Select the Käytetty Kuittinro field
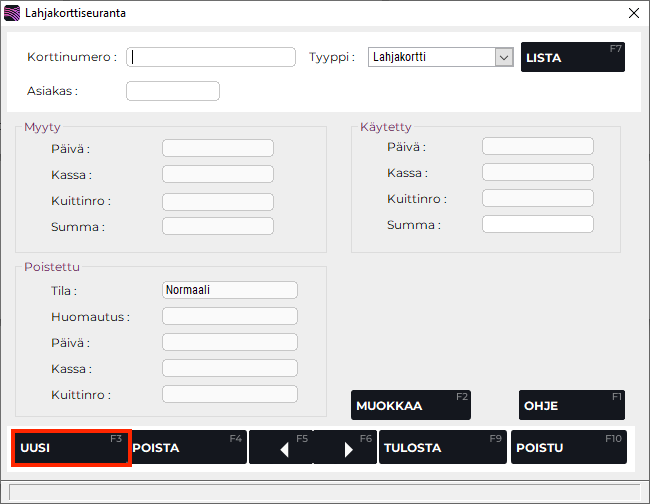Screen dimensions: 650x504 537,198
